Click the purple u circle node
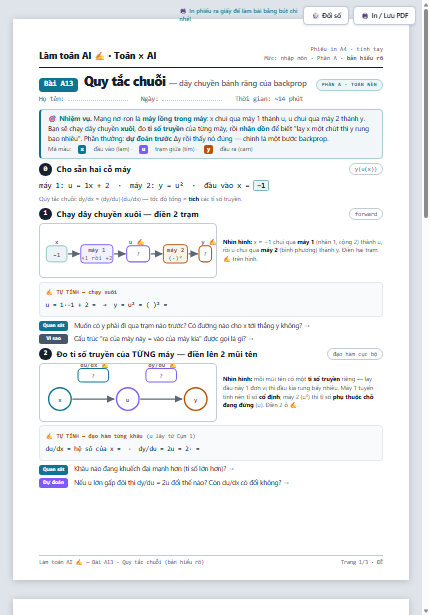Viewport: 430px width, 615px height. [128, 399]
